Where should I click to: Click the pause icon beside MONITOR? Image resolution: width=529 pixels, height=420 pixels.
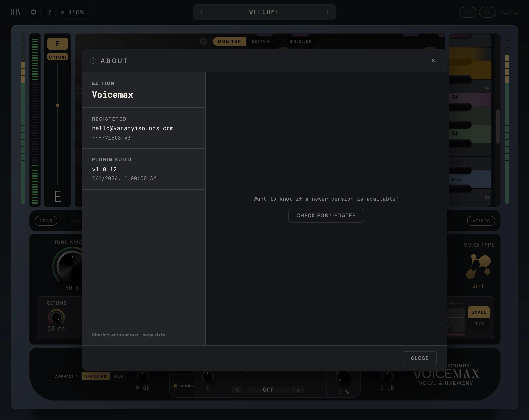[x=203, y=41]
